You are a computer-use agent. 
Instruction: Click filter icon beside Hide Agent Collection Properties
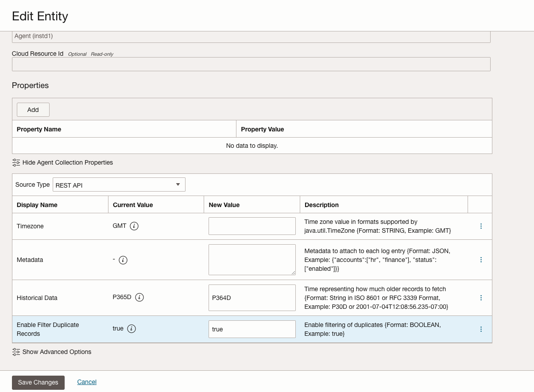coord(16,162)
